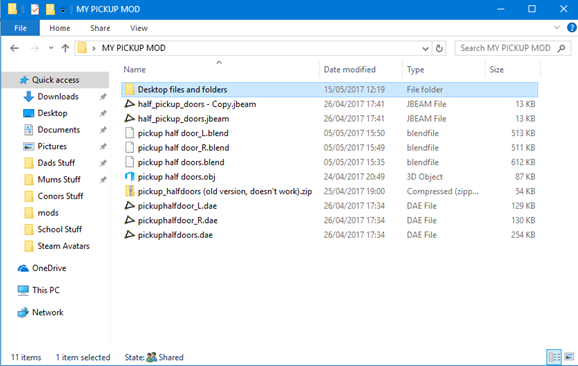Switch to details view icon
The image size is (578, 366).
(x=554, y=357)
